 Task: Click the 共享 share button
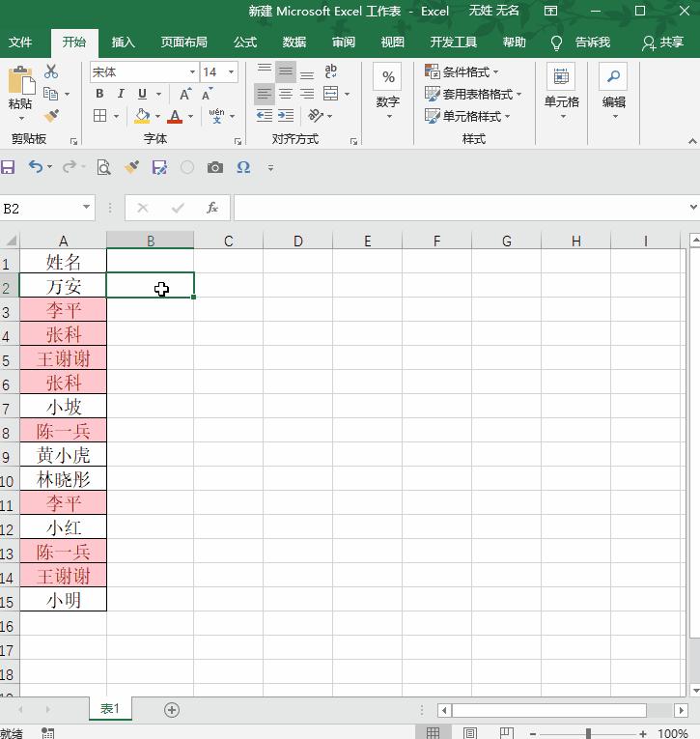662,43
